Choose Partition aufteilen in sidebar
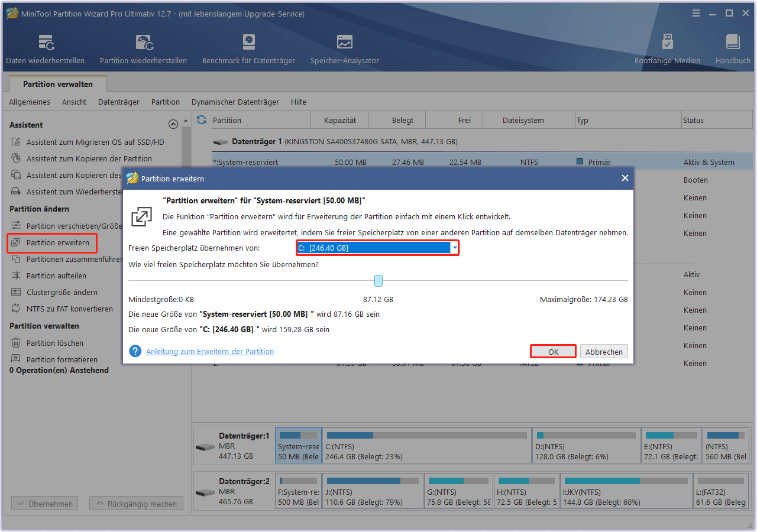The width and height of the screenshot is (757, 532). coord(56,275)
